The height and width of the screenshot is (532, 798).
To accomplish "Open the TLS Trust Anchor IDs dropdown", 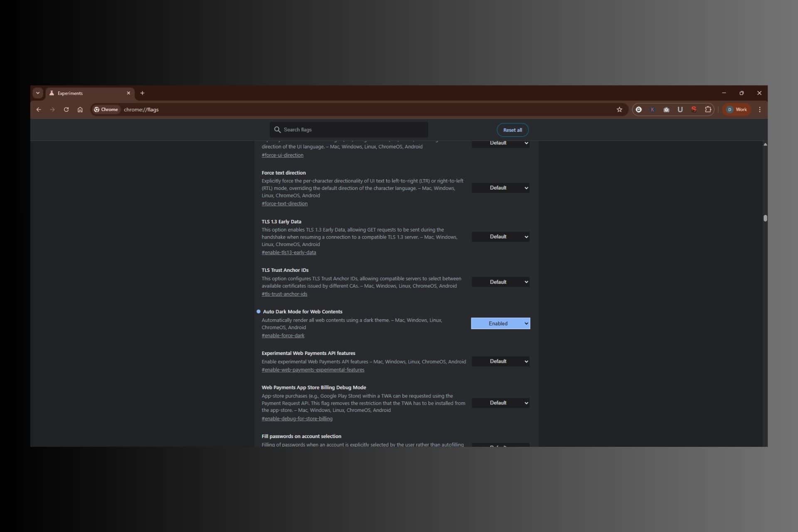I will 500,282.
